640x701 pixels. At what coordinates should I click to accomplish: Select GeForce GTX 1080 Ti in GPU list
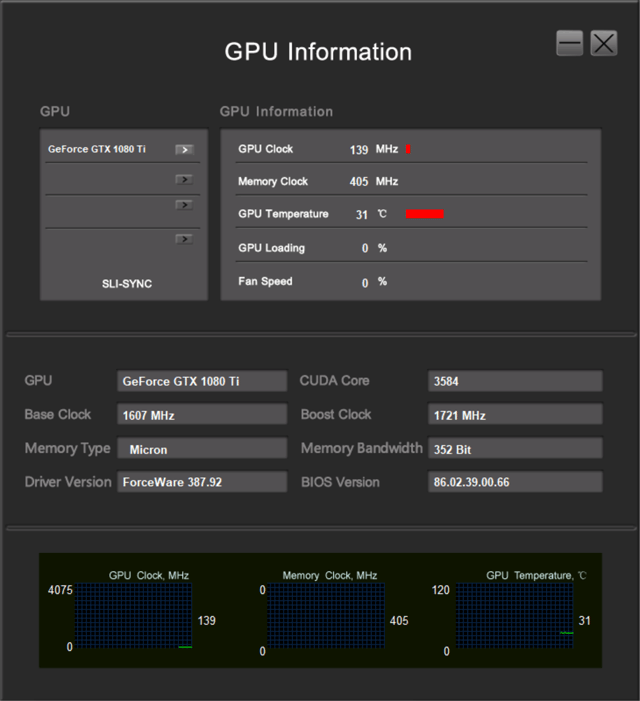point(97,149)
